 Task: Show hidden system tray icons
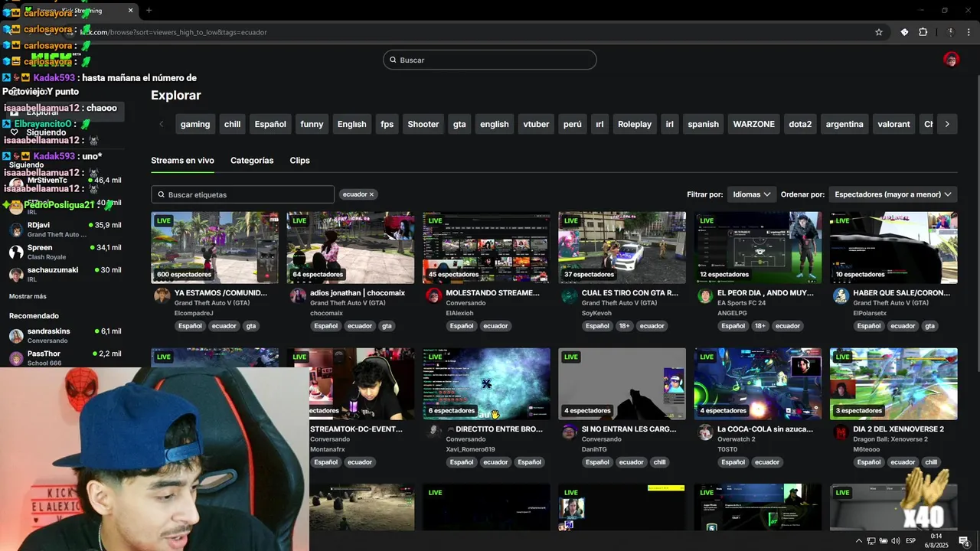point(859,541)
